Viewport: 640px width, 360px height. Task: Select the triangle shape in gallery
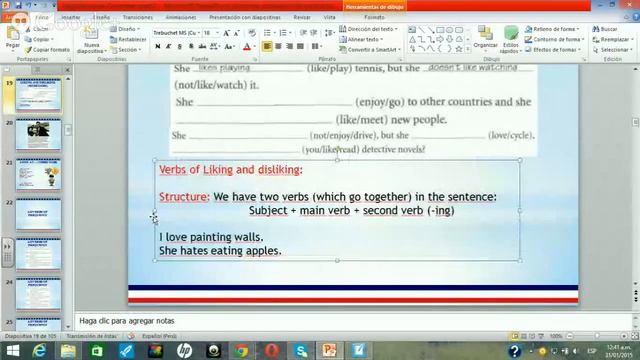pos(412,40)
